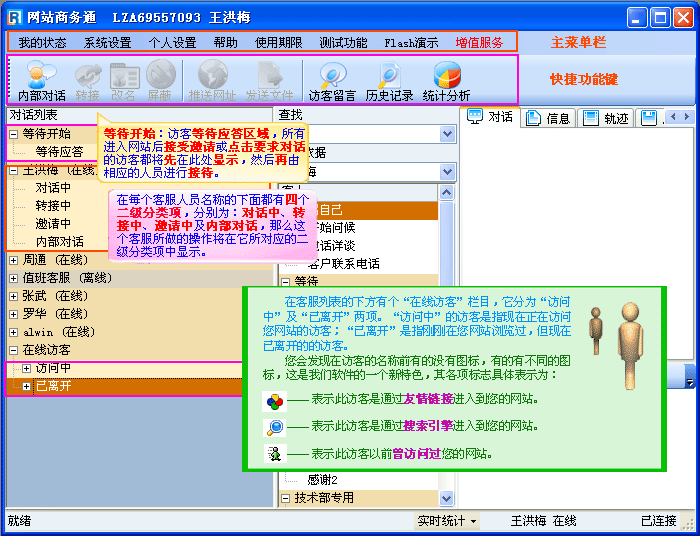Open the 增值服务 menu
The width and height of the screenshot is (700, 536).
pyautogui.click(x=480, y=43)
